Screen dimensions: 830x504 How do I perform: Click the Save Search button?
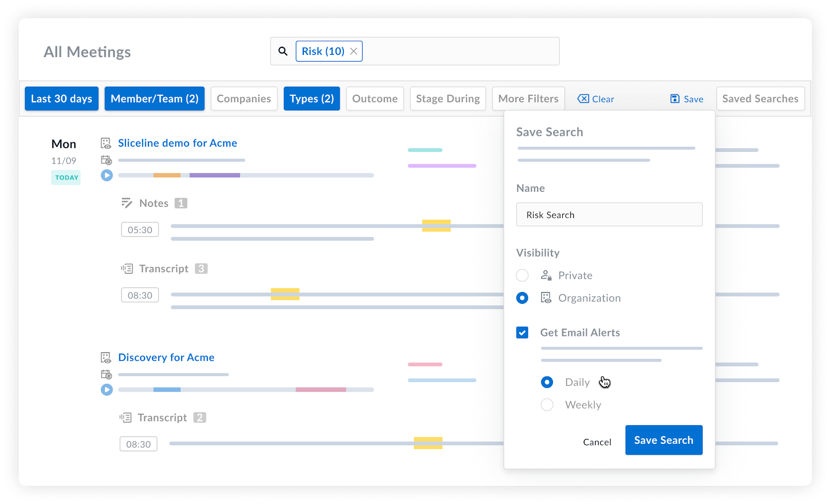663,440
